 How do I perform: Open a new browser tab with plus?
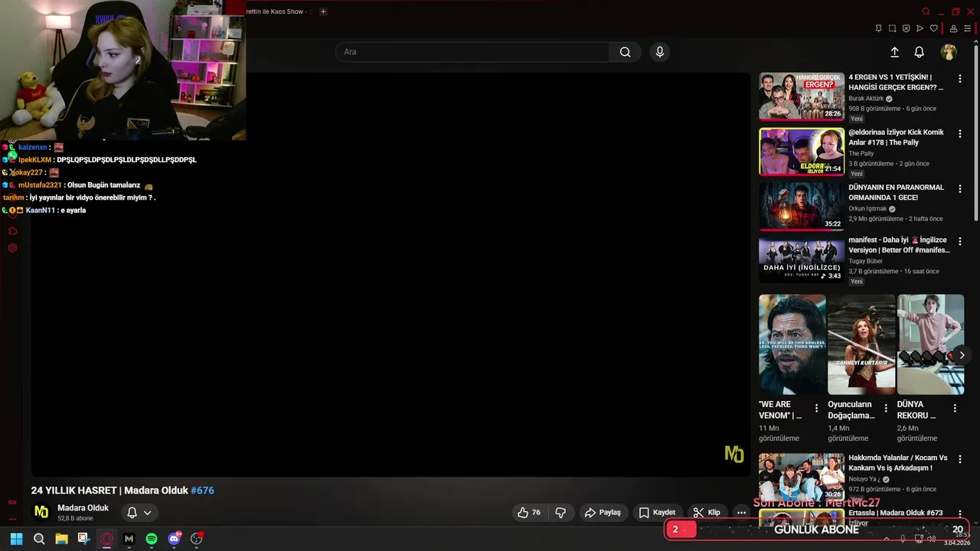pos(323,11)
